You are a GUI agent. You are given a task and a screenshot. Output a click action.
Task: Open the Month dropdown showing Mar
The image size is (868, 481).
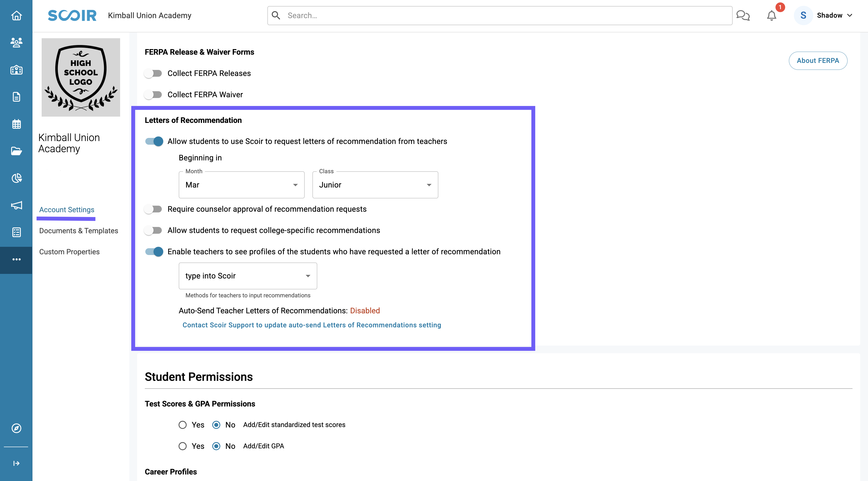pos(241,185)
